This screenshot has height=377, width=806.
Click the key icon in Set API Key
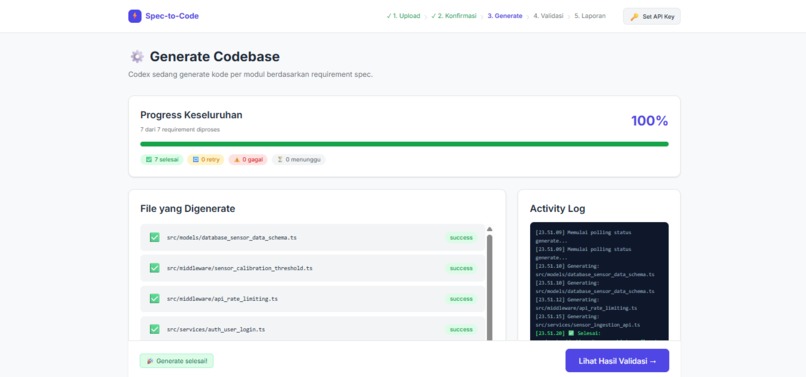(634, 17)
